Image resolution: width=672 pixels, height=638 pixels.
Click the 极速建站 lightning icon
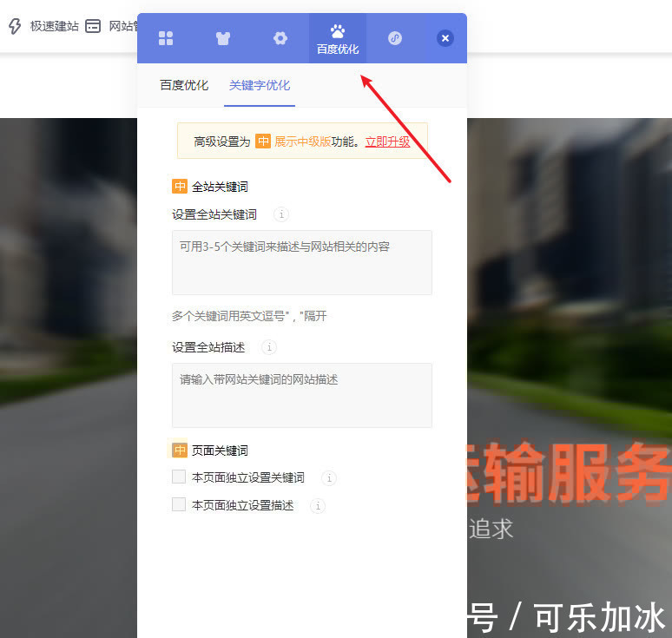click(x=15, y=26)
